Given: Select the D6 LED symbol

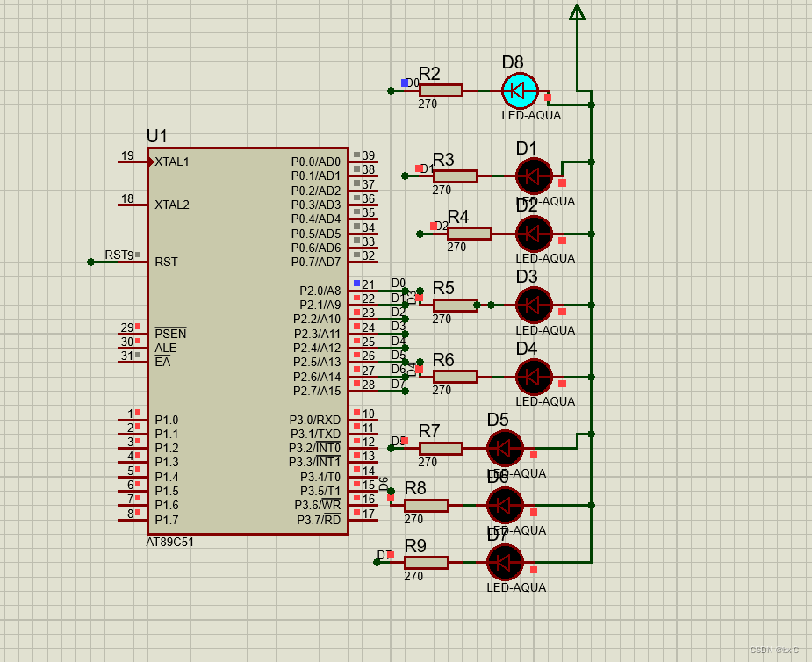Looking at the screenshot, I should pyautogui.click(x=505, y=505).
